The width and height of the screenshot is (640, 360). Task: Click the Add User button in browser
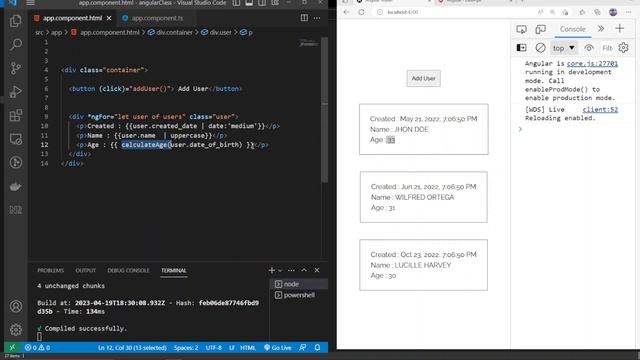(423, 78)
